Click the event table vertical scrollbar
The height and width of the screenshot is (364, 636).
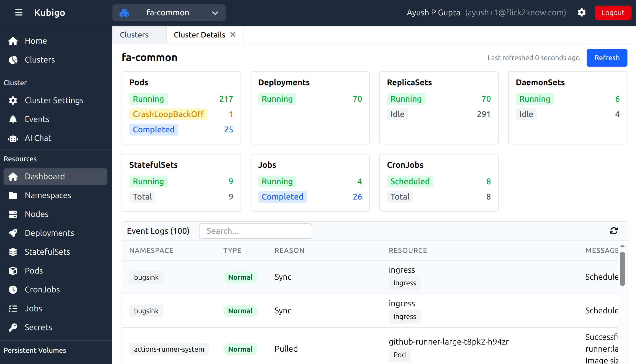pyautogui.click(x=622, y=269)
